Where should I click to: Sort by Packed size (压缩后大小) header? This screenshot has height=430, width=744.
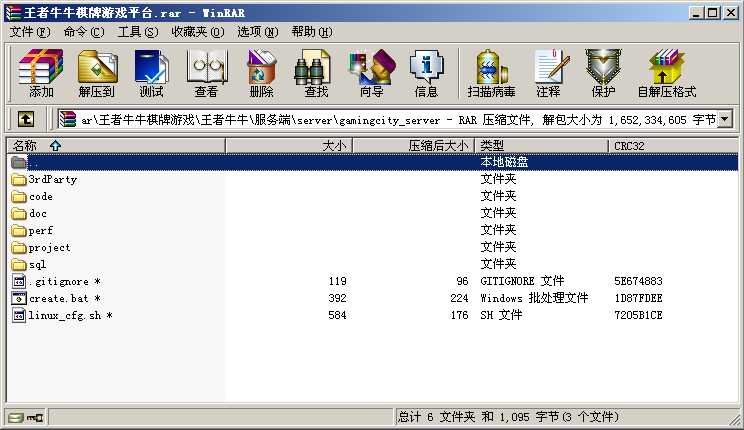413,146
